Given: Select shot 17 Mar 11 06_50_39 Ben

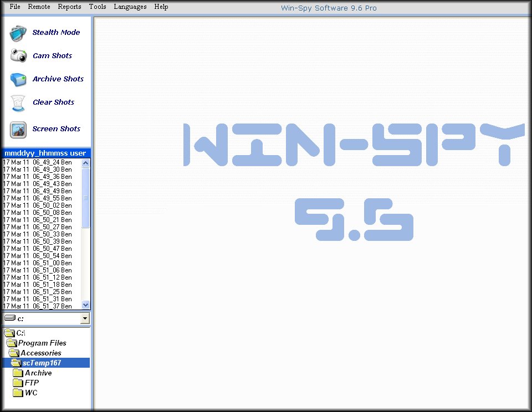Looking at the screenshot, I should [x=42, y=241].
